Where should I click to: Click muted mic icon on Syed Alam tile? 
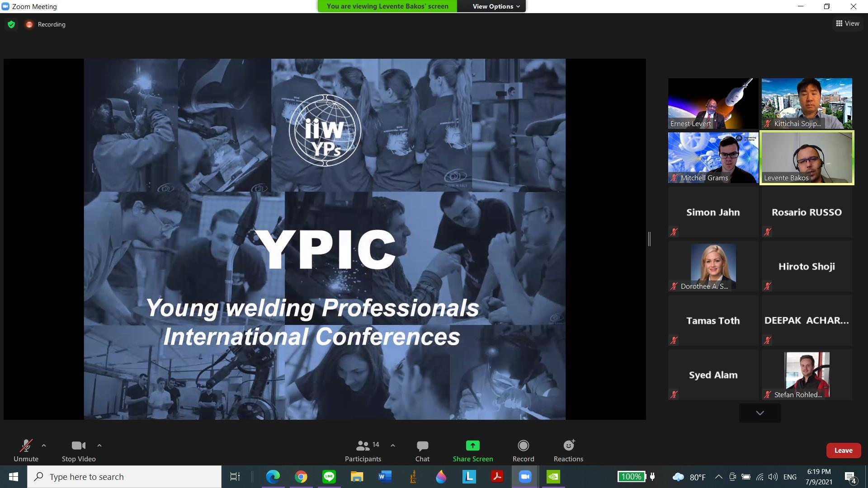674,394
